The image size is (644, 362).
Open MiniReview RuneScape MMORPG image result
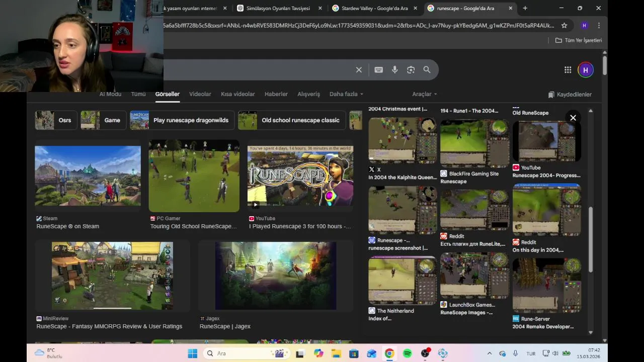(112, 276)
